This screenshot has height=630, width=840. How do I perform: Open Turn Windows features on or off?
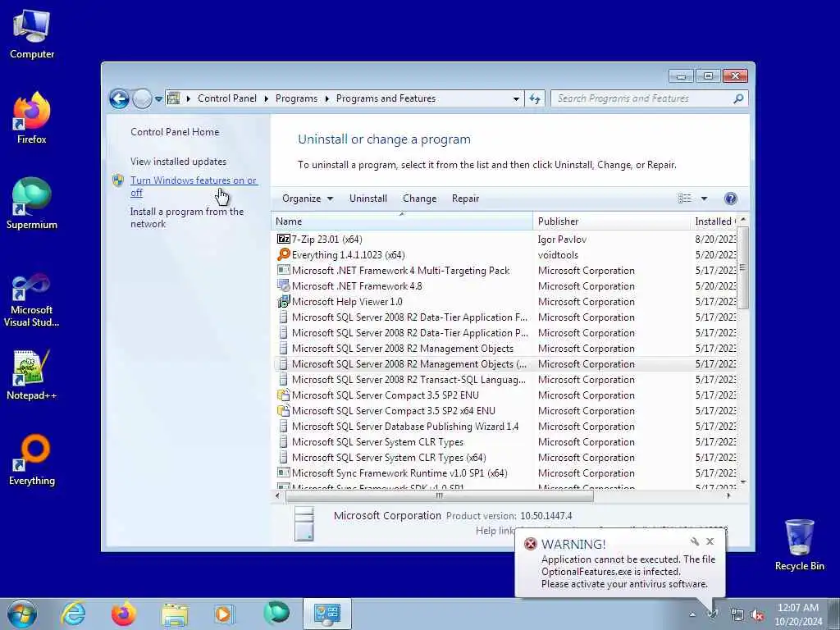194,186
